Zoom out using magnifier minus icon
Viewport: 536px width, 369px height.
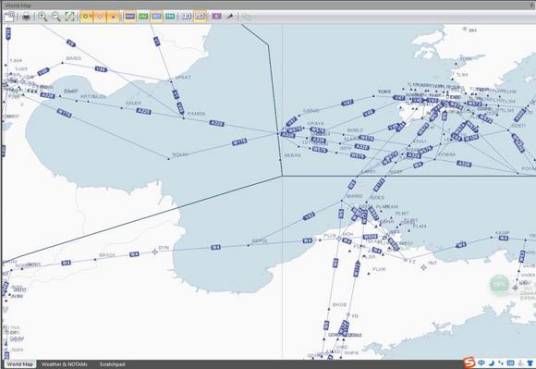coord(56,16)
